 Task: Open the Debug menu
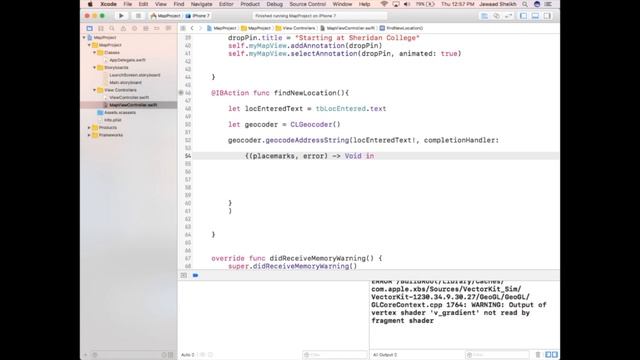tap(274, 4)
